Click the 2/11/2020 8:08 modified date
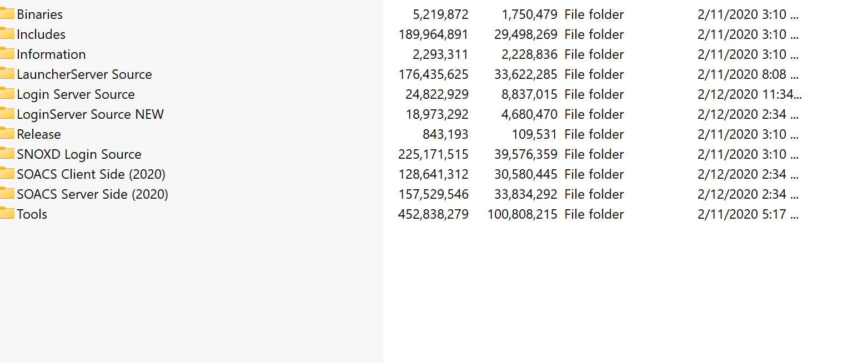The height and width of the screenshot is (363, 868). pos(747,74)
